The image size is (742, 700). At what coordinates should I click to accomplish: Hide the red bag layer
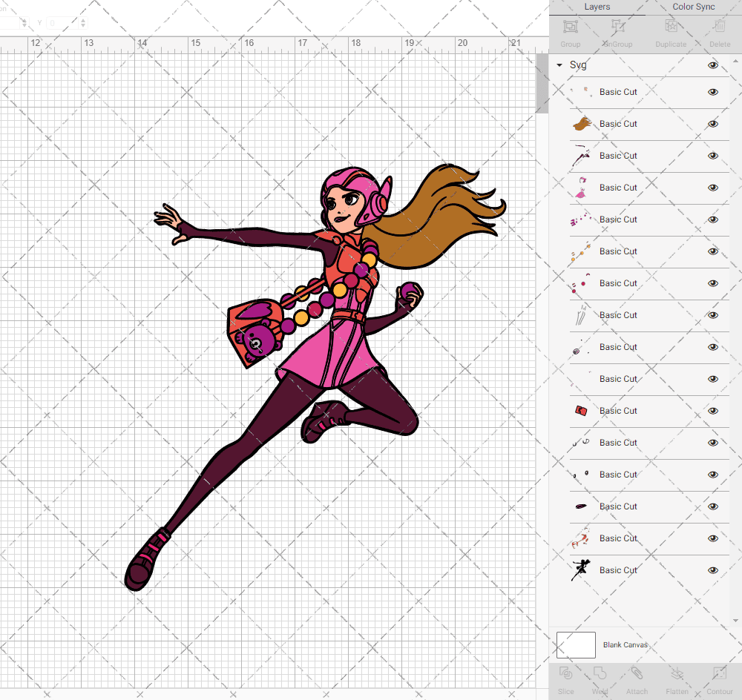tap(712, 411)
